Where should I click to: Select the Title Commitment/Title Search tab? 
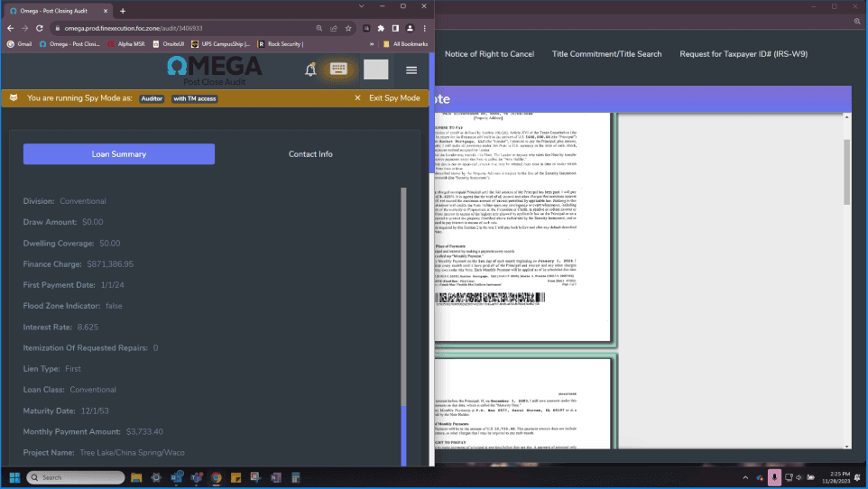(x=606, y=54)
